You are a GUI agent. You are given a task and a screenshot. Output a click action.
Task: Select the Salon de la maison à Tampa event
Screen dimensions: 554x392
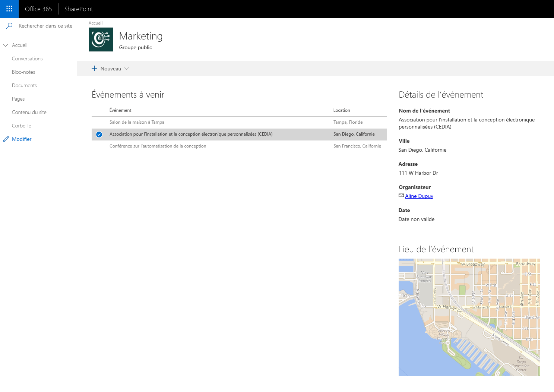[x=137, y=122]
